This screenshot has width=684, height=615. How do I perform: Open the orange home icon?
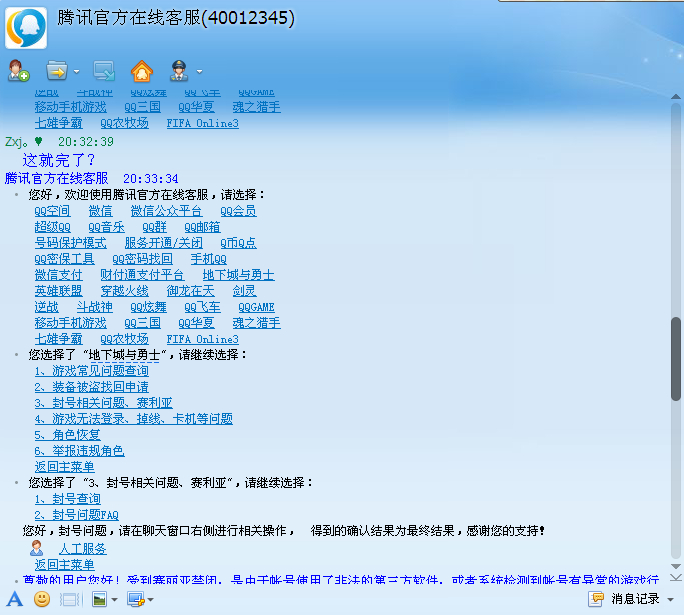tap(142, 71)
